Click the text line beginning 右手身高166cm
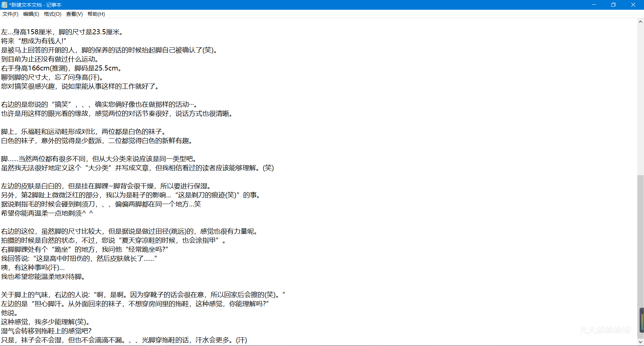Image resolution: width=644 pixels, height=346 pixels. click(60, 68)
